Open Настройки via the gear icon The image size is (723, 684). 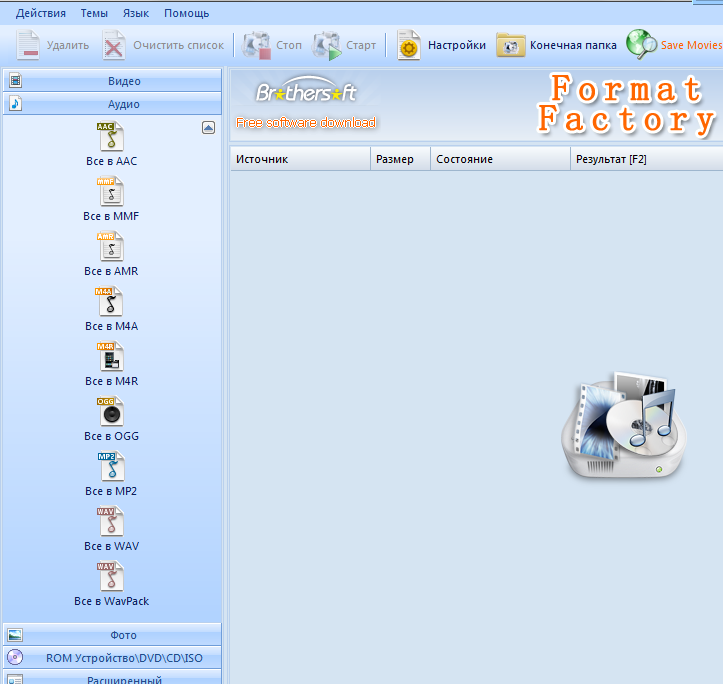[x=409, y=45]
